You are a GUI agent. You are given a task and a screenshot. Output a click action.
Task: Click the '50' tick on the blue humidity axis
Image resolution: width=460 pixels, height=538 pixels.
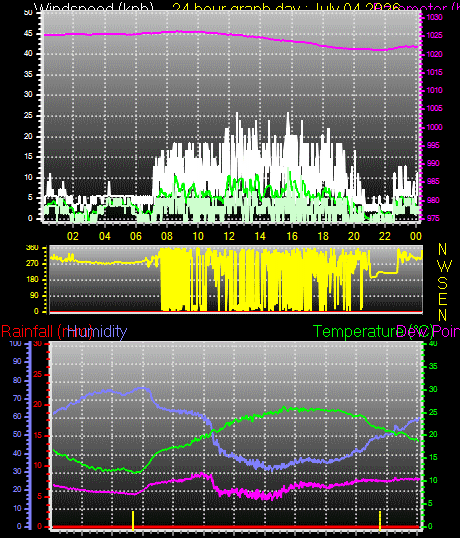pos(17,435)
